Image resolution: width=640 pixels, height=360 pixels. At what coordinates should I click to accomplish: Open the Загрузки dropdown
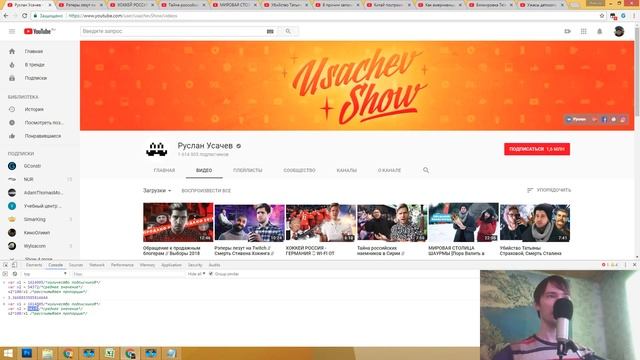point(157,191)
